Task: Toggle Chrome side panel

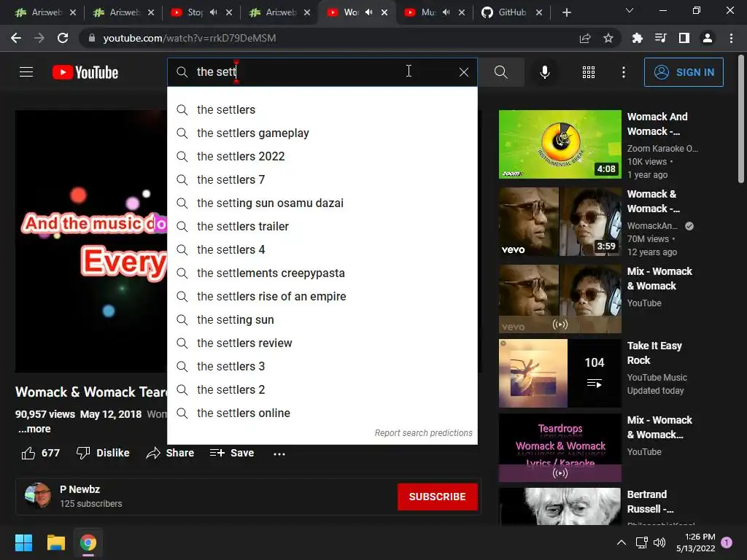Action: tap(684, 38)
